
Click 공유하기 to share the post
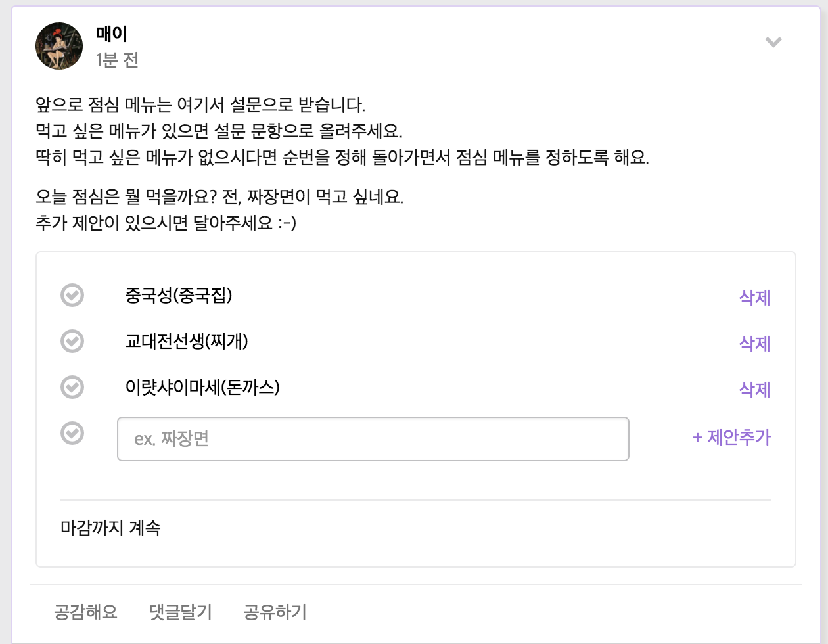275,612
